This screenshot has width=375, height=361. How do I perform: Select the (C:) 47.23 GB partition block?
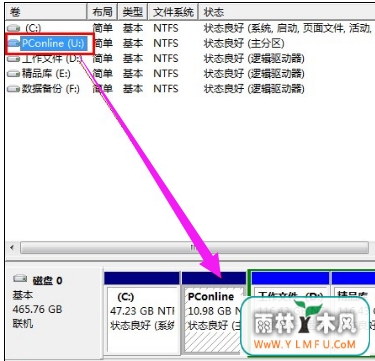coord(142,313)
